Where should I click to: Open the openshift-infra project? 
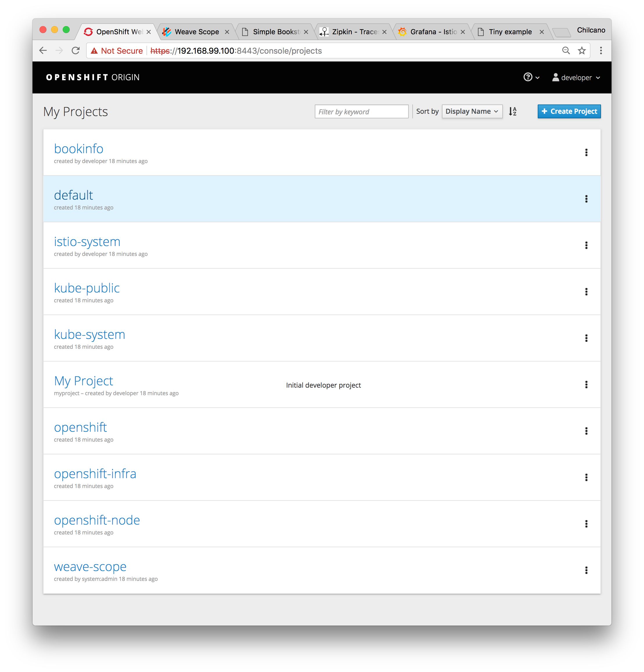click(x=95, y=474)
